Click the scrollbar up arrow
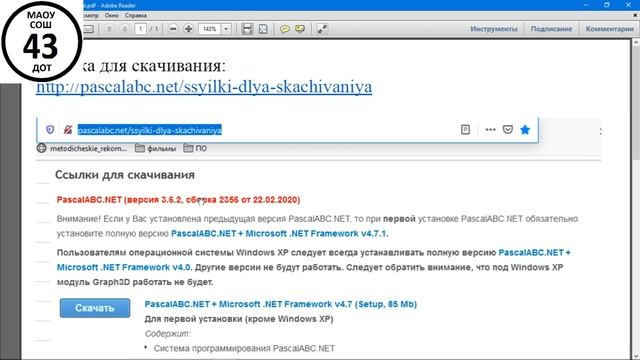640x360 pixels. pyautogui.click(x=636, y=42)
